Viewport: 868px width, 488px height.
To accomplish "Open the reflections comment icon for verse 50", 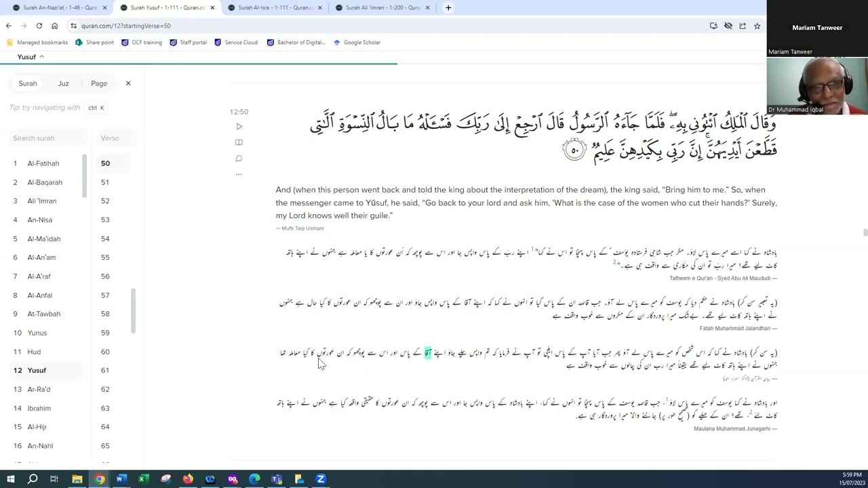I will [x=239, y=159].
